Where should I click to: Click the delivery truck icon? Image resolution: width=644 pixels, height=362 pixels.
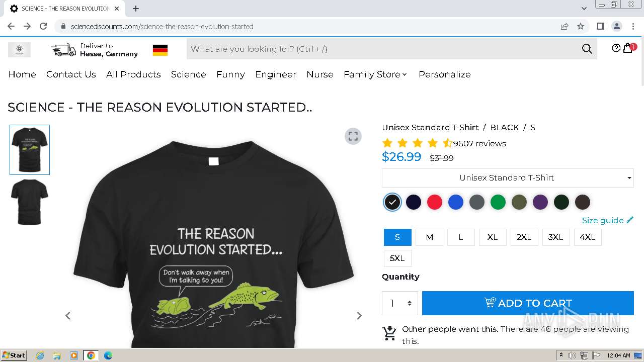click(x=63, y=50)
